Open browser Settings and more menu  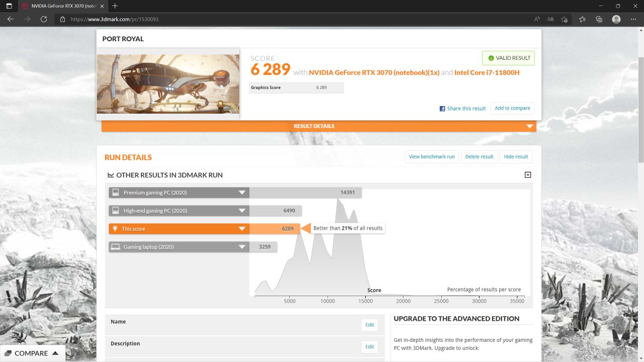(633, 19)
